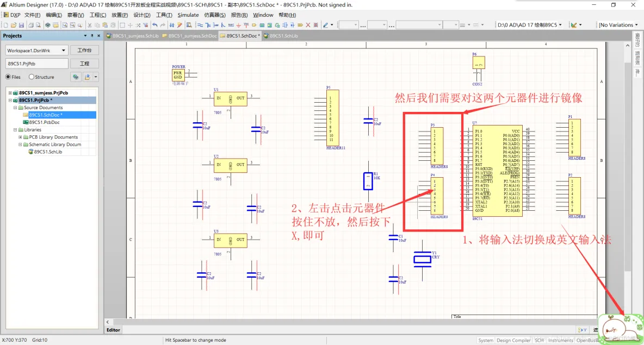644x345 pixels.
Task: Click the 89C51.PrjPcb project name field
Action: [36, 64]
